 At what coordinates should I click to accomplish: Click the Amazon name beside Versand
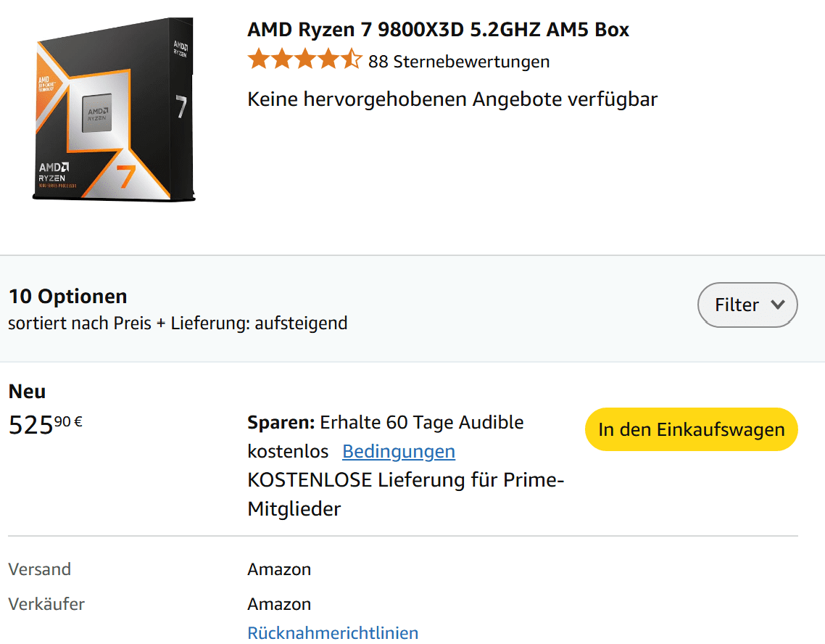point(279,569)
